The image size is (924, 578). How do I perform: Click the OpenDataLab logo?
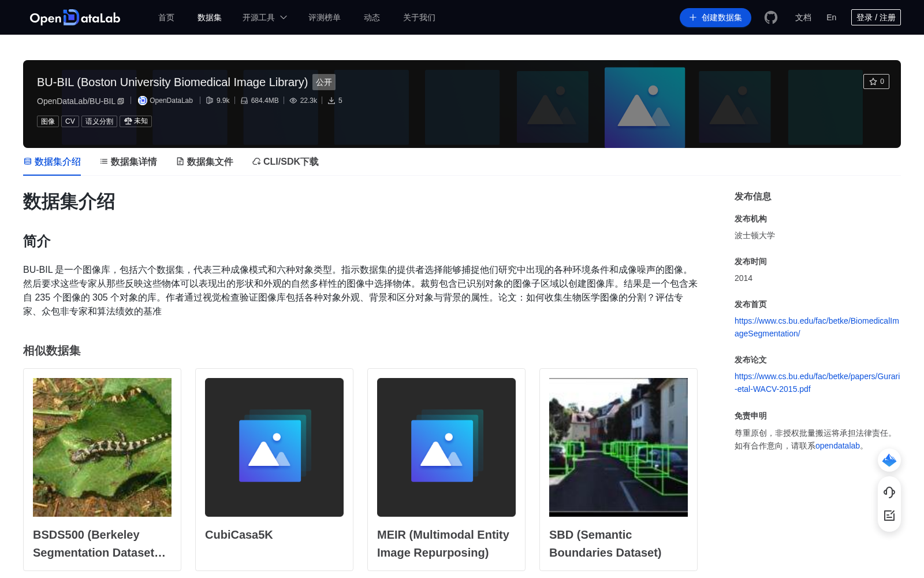tap(75, 17)
